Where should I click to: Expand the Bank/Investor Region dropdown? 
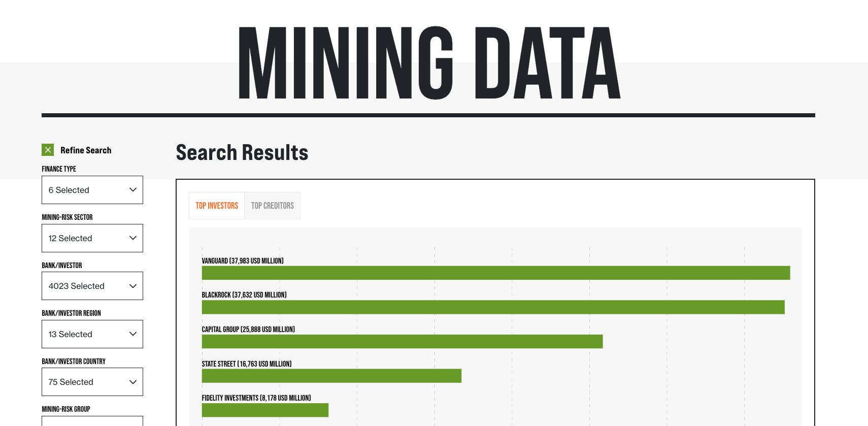pyautogui.click(x=92, y=334)
